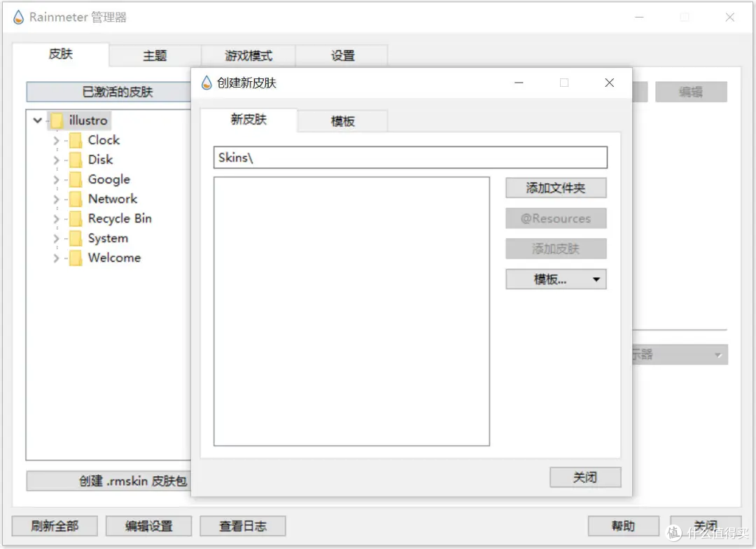Image resolution: width=756 pixels, height=549 pixels.
Task: Click 关闭 button at manager window bottom
Action: pos(706,526)
